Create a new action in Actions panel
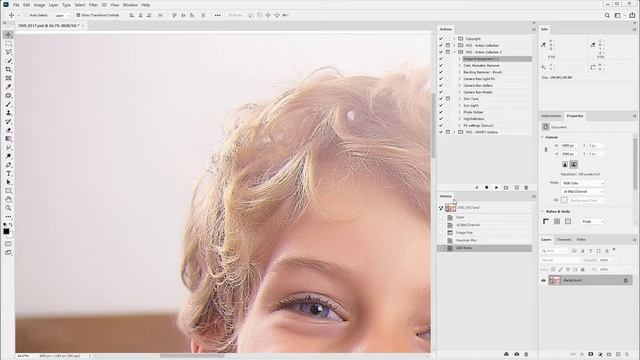This screenshot has width=640, height=360. coord(516,187)
